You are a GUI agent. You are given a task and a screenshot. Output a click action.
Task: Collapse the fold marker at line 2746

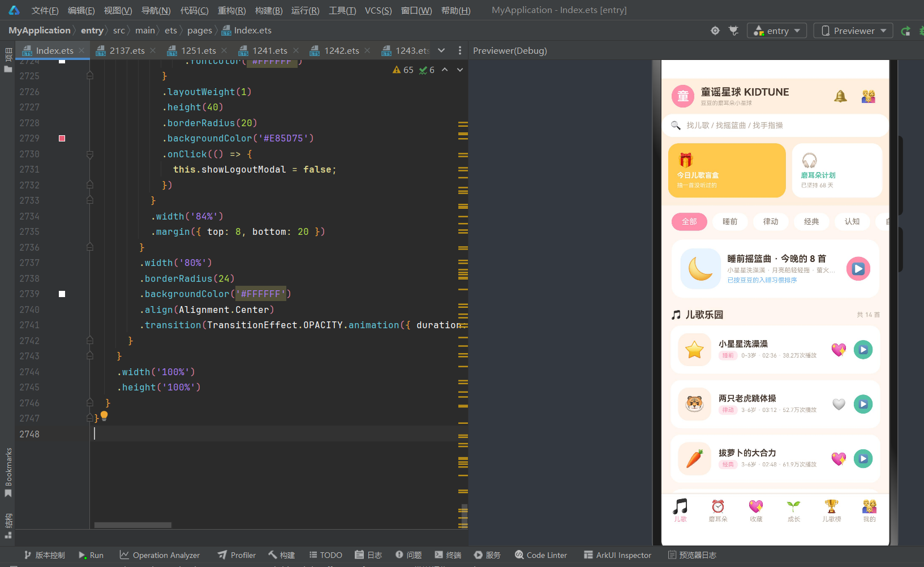90,403
